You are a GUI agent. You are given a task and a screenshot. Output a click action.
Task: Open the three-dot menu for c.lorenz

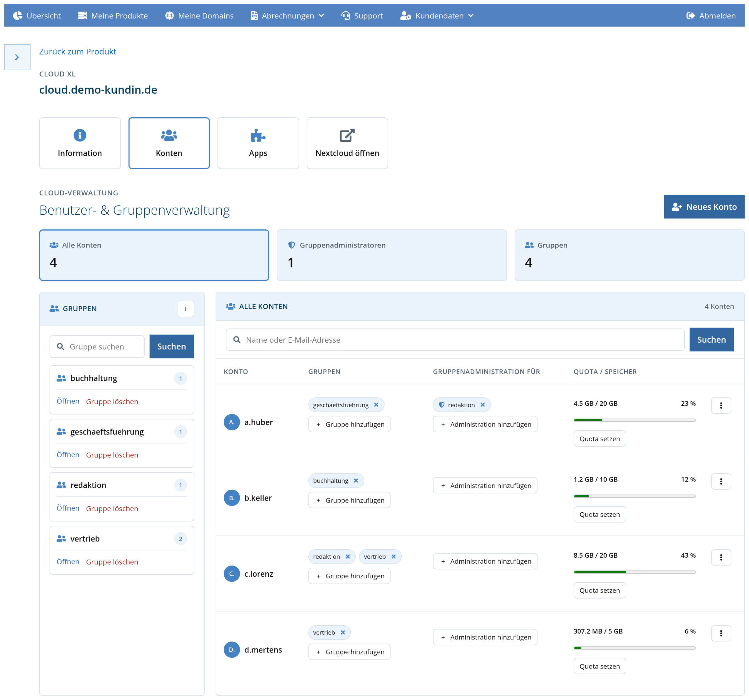coord(721,557)
